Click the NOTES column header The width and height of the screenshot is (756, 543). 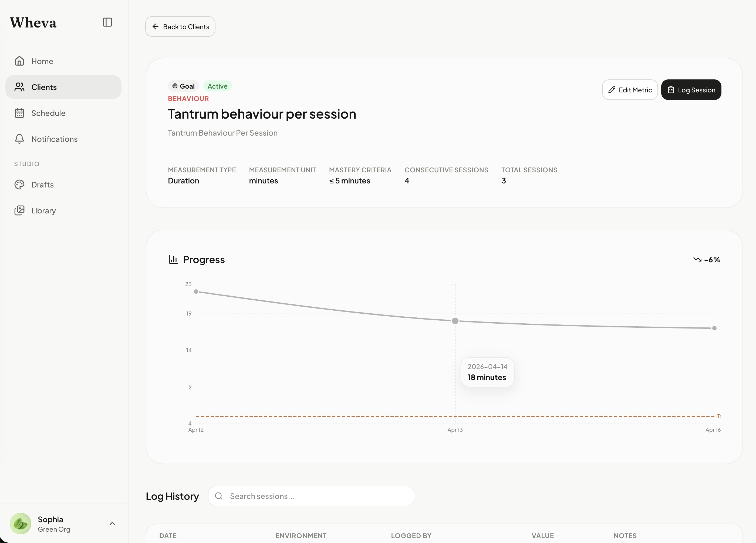click(625, 536)
